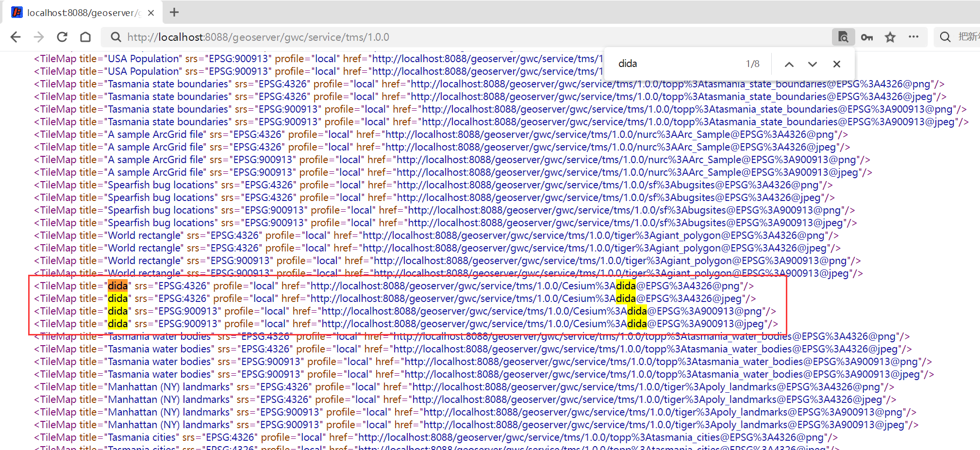Click Spearfish bug locations EPSG:4326 png line
This screenshot has width=980, height=450.
pos(433,185)
